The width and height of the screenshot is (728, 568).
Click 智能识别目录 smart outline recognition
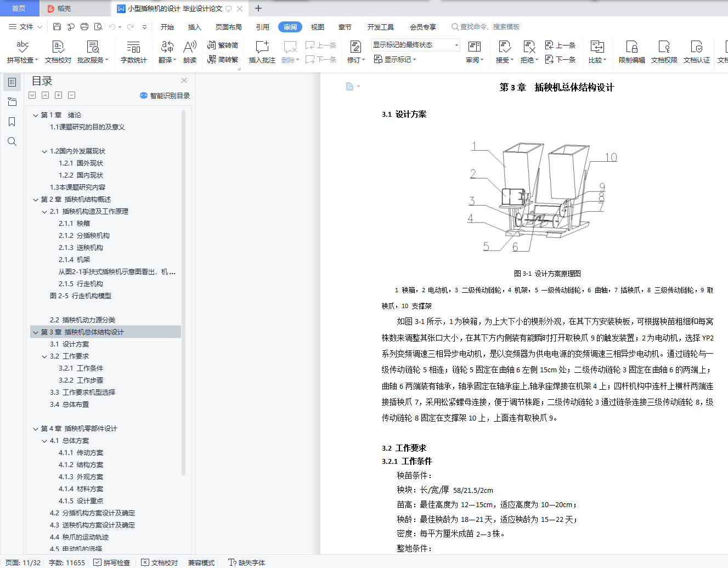[x=165, y=95]
